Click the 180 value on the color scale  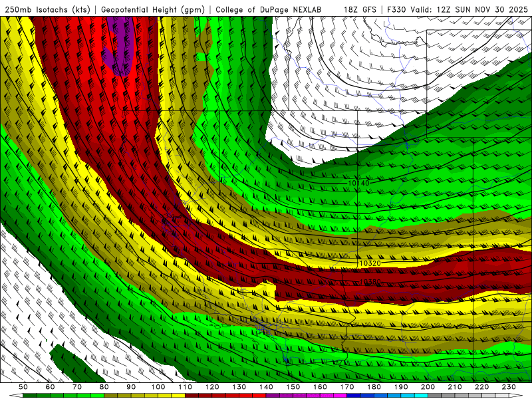pyautogui.click(x=374, y=387)
